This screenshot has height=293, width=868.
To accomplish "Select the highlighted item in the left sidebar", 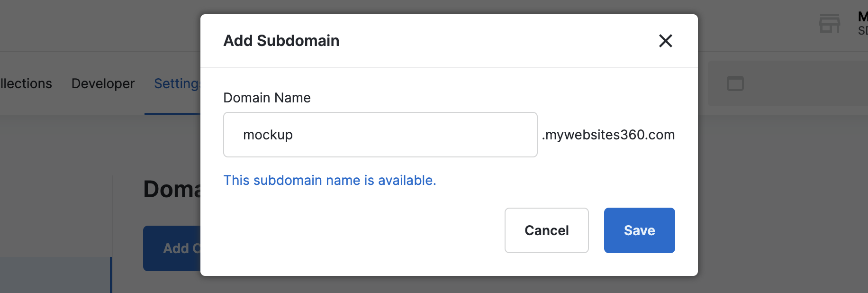I will click(55, 275).
